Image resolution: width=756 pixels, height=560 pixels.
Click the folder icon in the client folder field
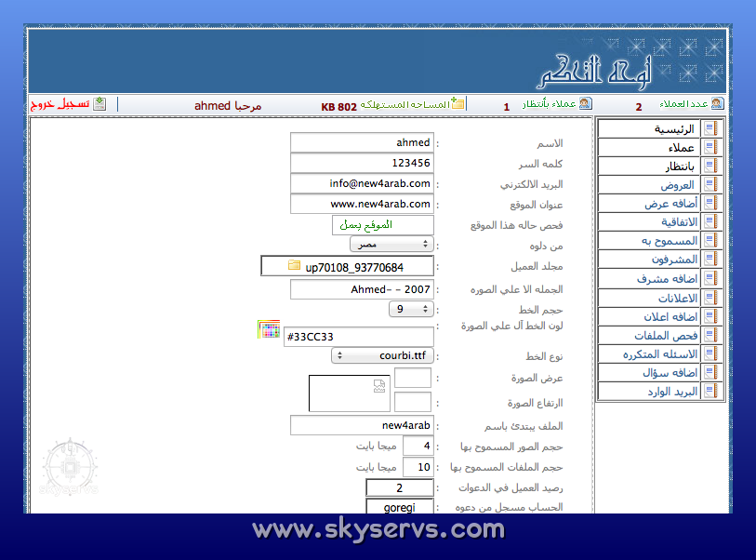coord(295,267)
